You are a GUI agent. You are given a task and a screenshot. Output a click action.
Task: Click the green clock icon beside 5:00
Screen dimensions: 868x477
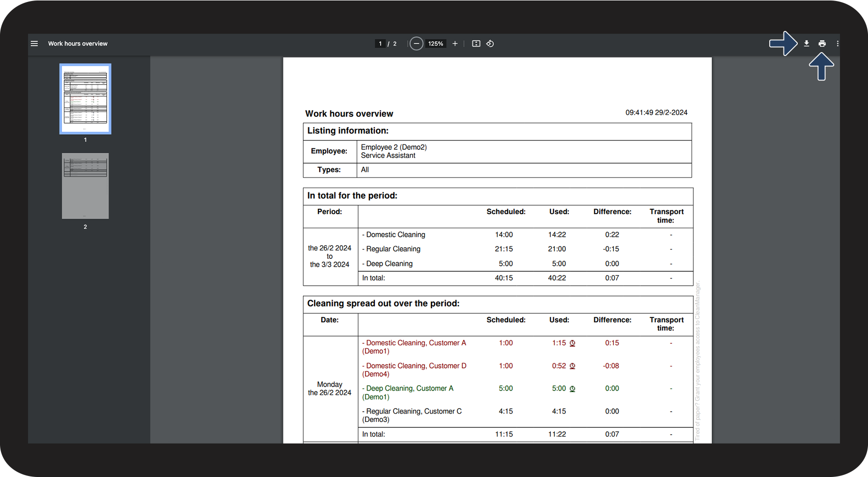pyautogui.click(x=572, y=389)
